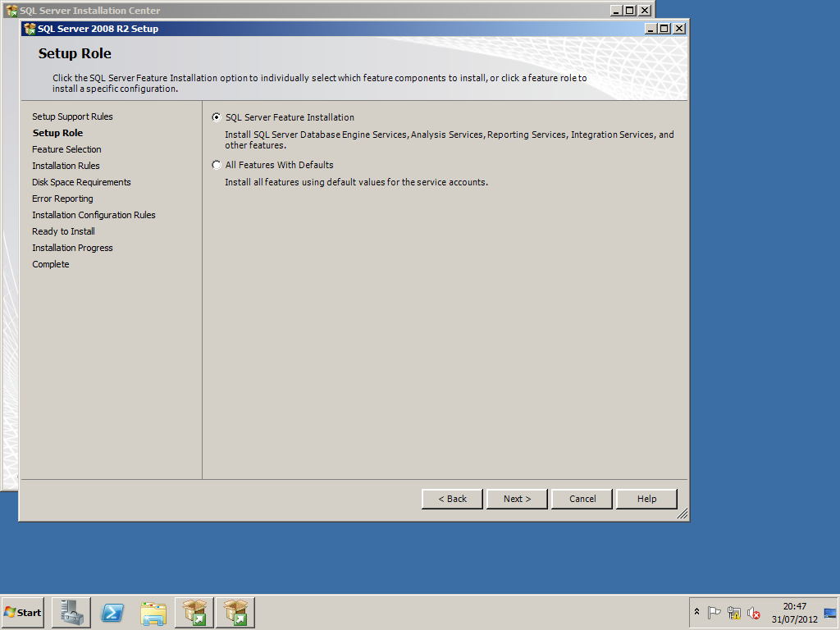Click Installation Configuration Rules step
The height and width of the screenshot is (630, 840).
point(94,215)
